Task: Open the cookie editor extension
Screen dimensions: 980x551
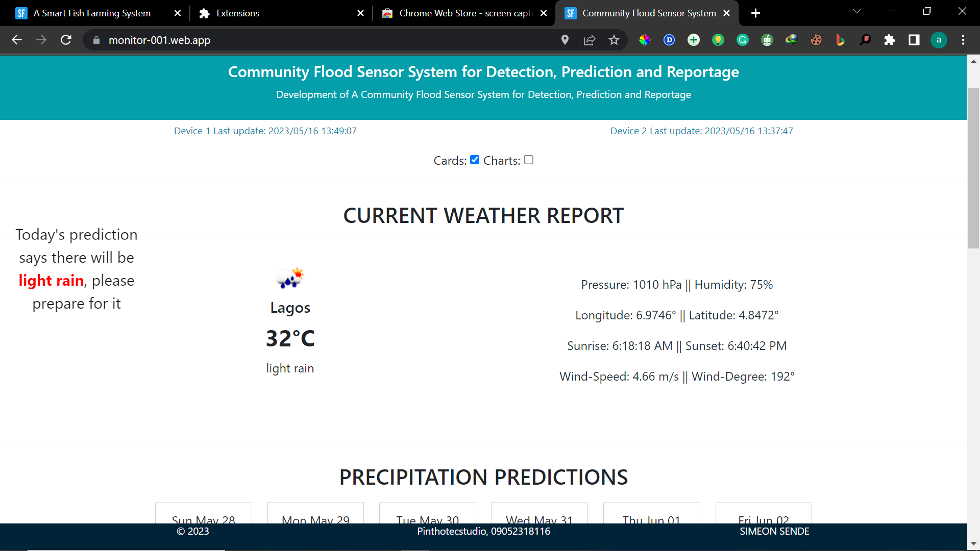Action: (816, 40)
